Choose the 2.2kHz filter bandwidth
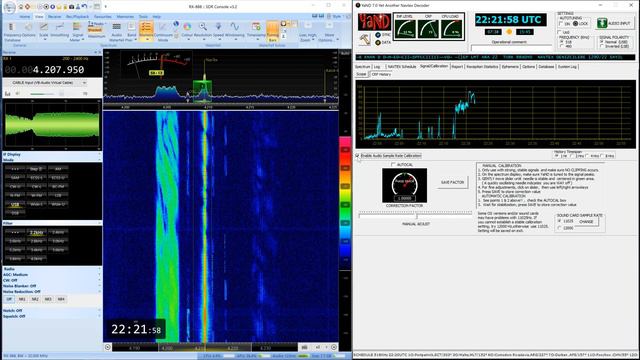 point(36,232)
